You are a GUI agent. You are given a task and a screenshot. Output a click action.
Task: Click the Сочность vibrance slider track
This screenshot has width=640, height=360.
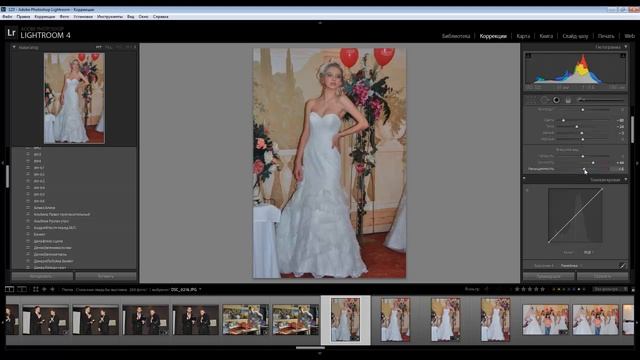click(x=584, y=162)
